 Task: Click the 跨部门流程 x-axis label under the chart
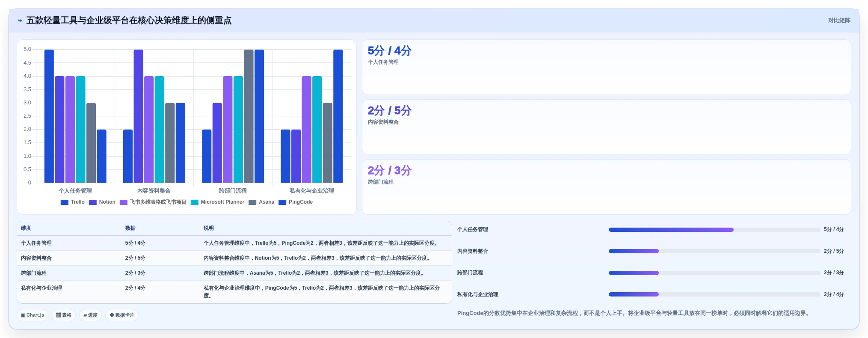tap(233, 191)
